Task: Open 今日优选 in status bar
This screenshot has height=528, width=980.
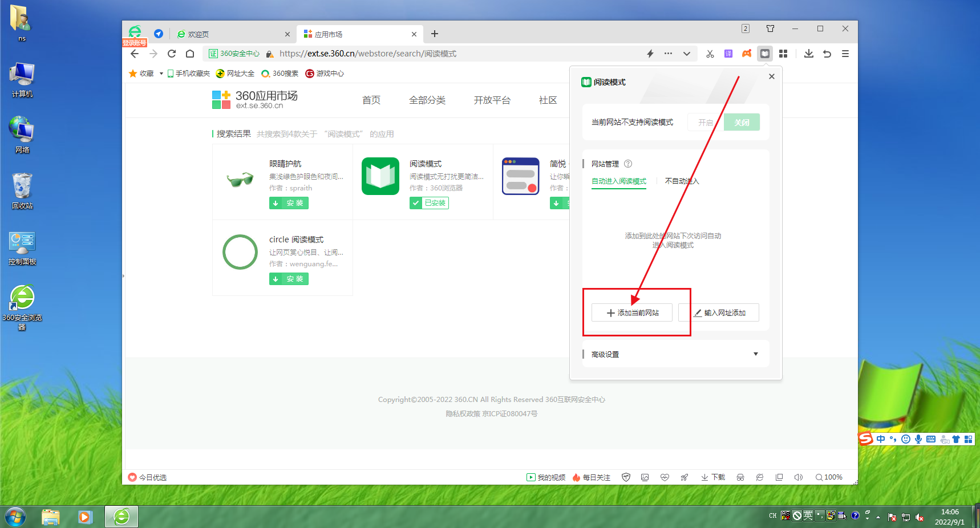Action: point(147,477)
